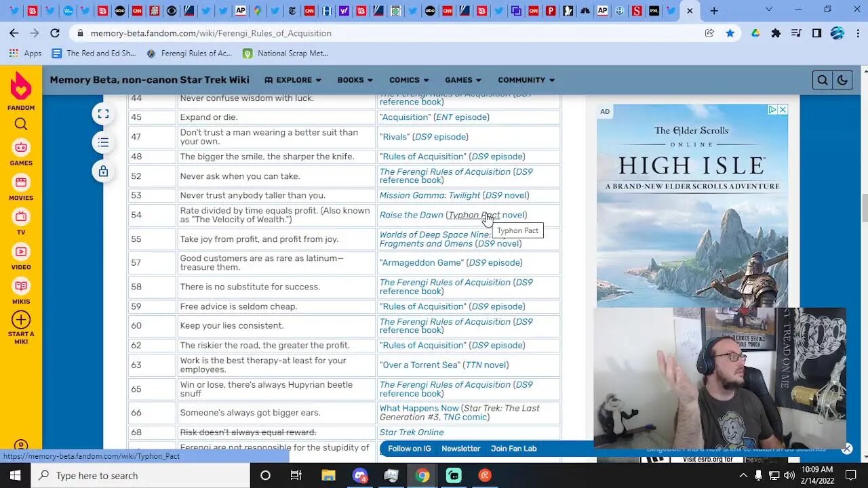Open a new browser tab
The height and width of the screenshot is (488, 868).
(x=714, y=10)
